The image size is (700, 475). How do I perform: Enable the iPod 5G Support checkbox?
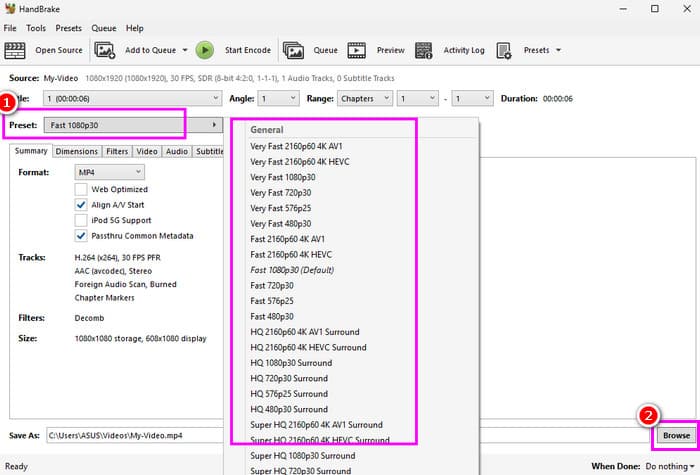coord(81,220)
